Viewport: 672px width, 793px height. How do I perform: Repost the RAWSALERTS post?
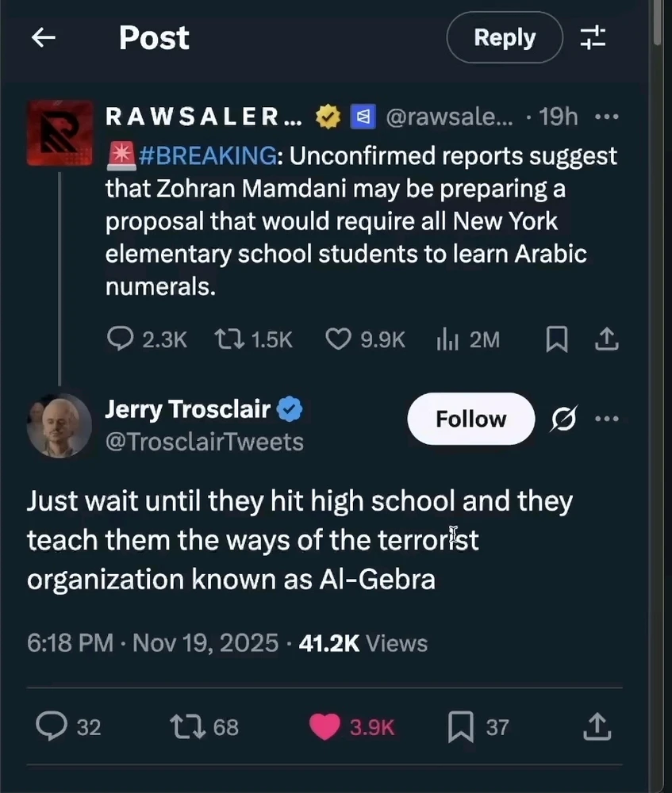click(x=226, y=339)
